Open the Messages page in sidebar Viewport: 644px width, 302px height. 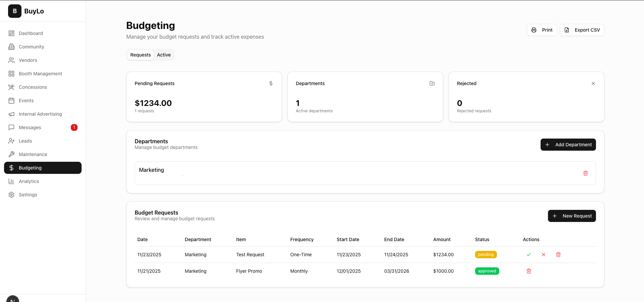30,127
